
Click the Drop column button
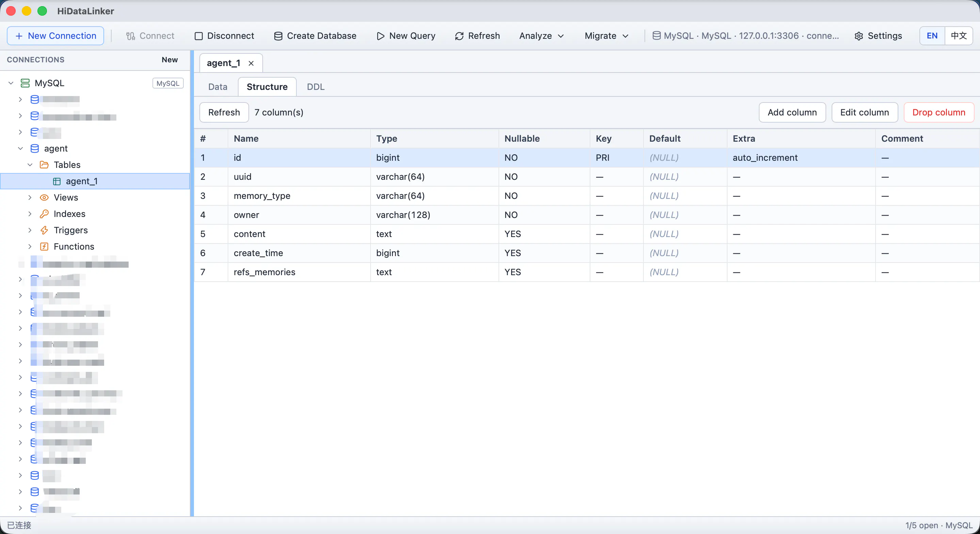point(938,112)
